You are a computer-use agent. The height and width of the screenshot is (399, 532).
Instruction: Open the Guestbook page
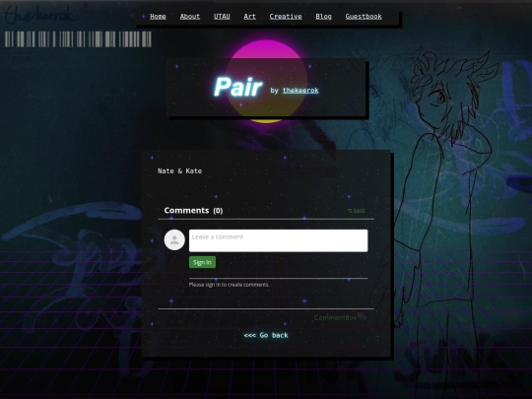point(364,17)
